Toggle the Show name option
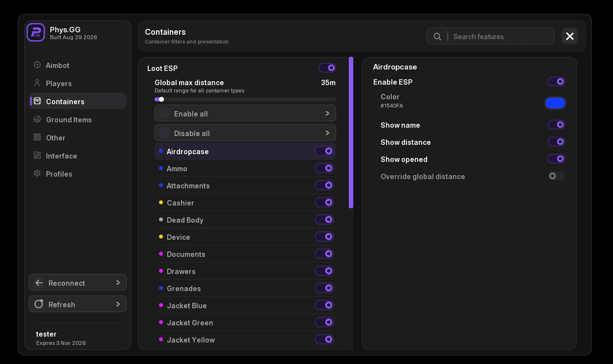Viewport: 613px width, 364px height. click(x=556, y=125)
